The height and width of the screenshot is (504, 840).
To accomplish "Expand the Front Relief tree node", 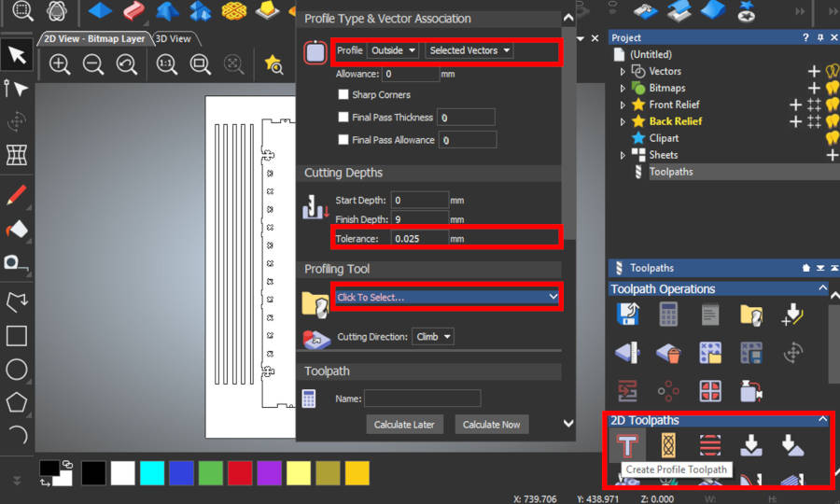I will pos(623,105).
